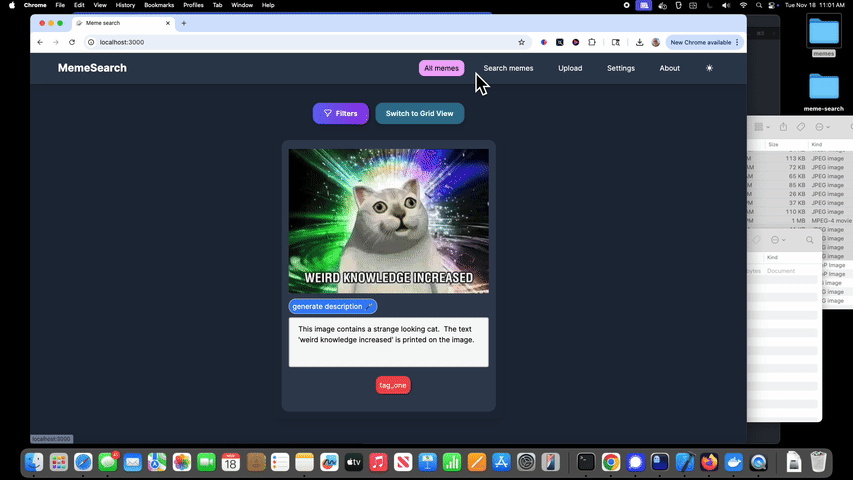Toggle the light/dark theme sun icon
Image resolution: width=853 pixels, height=480 pixels.
tap(709, 68)
